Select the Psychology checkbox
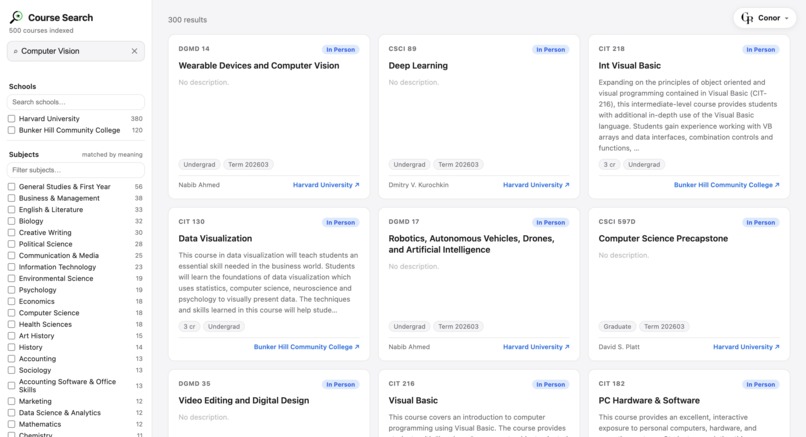The height and width of the screenshot is (437, 806). [x=11, y=289]
